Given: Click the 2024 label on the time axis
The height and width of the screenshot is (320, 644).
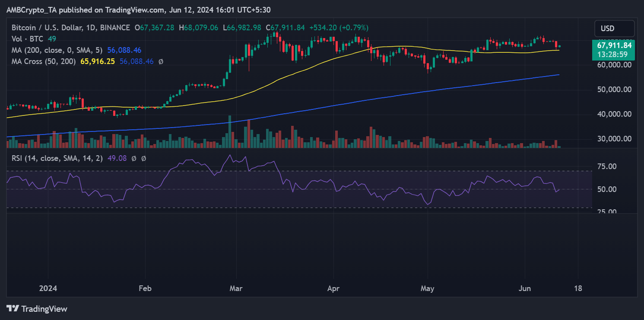Looking at the screenshot, I should click(x=49, y=288).
